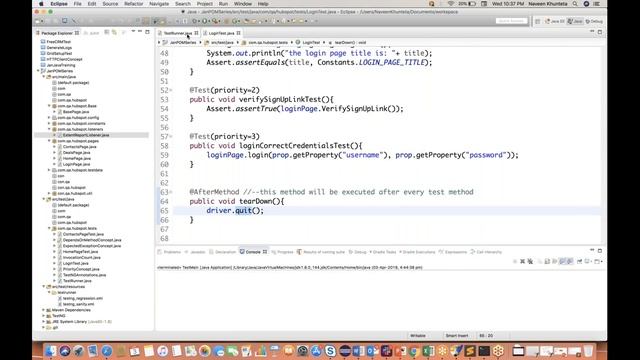Select testng_sanity.xml file
The width and height of the screenshot is (640, 360).
[x=78, y=304]
